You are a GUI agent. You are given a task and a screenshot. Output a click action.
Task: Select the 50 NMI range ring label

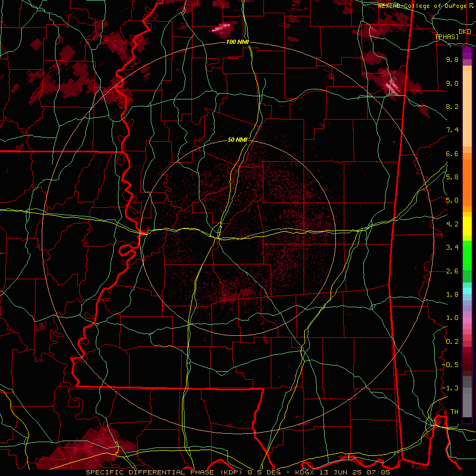tap(237, 140)
